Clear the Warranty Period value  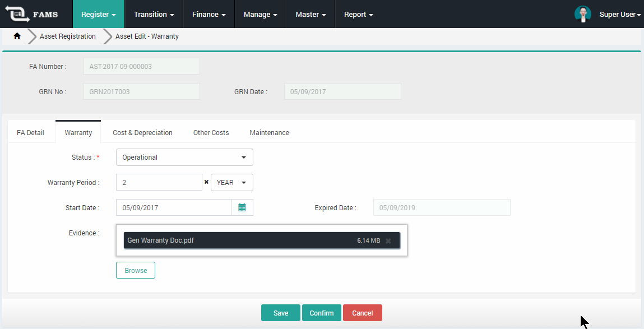[x=206, y=182]
